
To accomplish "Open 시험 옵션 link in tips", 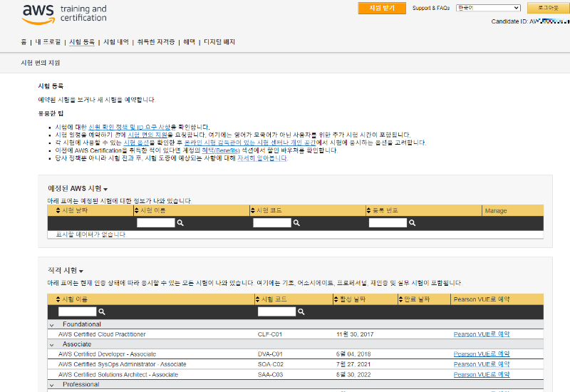I will click(x=136, y=143).
